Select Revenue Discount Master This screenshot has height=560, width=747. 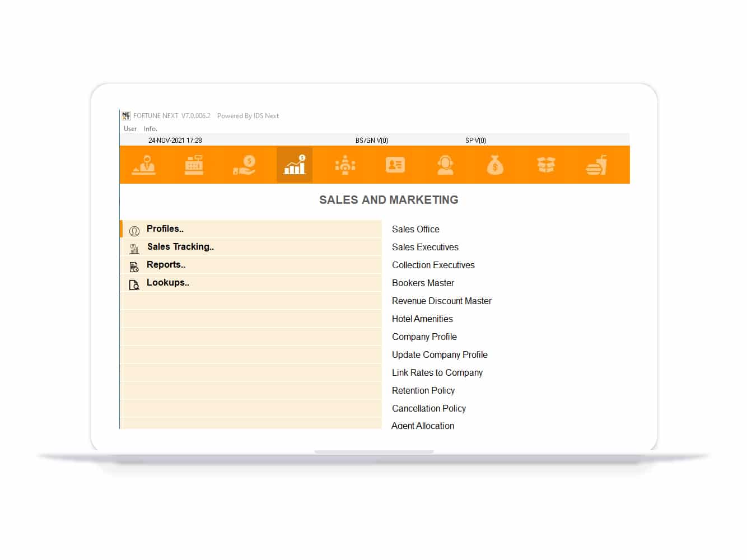(441, 301)
